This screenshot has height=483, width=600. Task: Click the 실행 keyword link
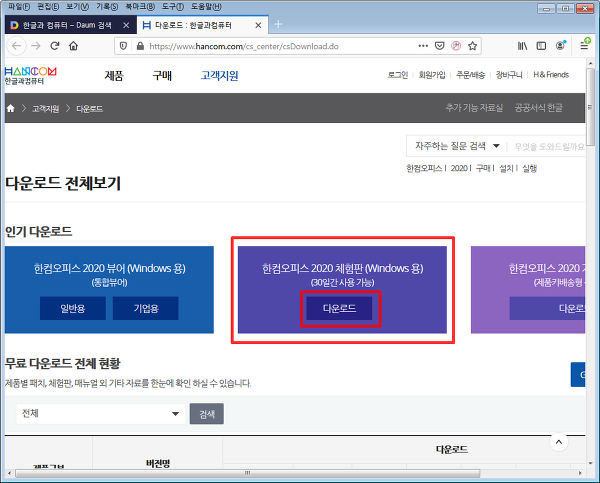(x=530, y=168)
